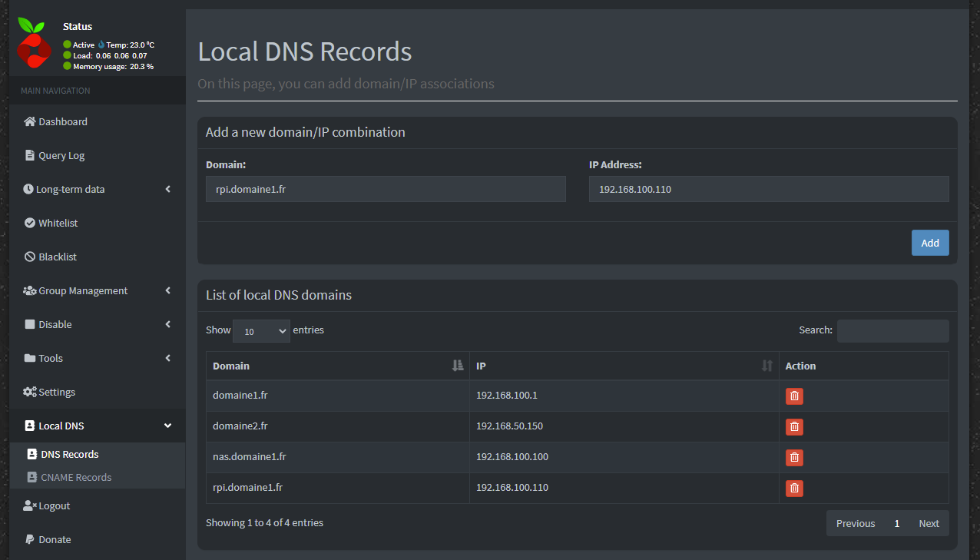The image size is (980, 560).
Task: Focus the IP Address input field
Action: (x=768, y=189)
